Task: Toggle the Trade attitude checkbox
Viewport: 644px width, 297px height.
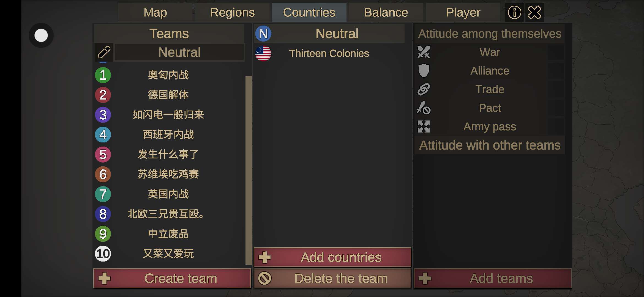Action: [556, 89]
